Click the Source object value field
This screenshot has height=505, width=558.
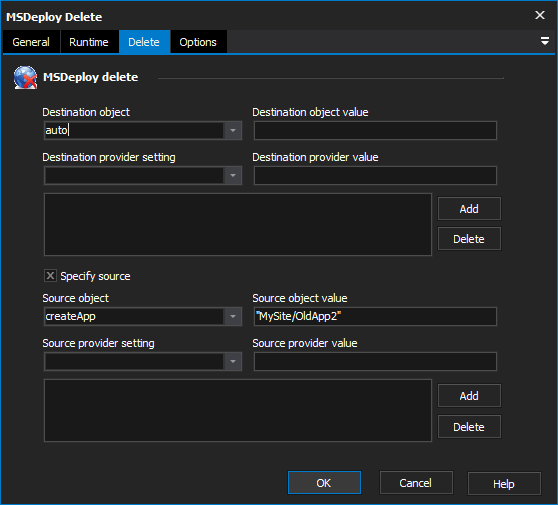tap(375, 316)
